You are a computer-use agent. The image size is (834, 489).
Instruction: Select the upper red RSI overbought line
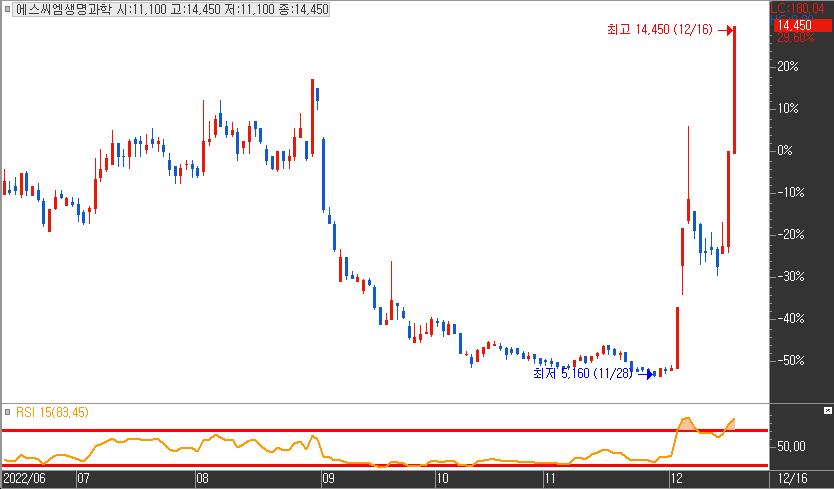click(x=385, y=430)
